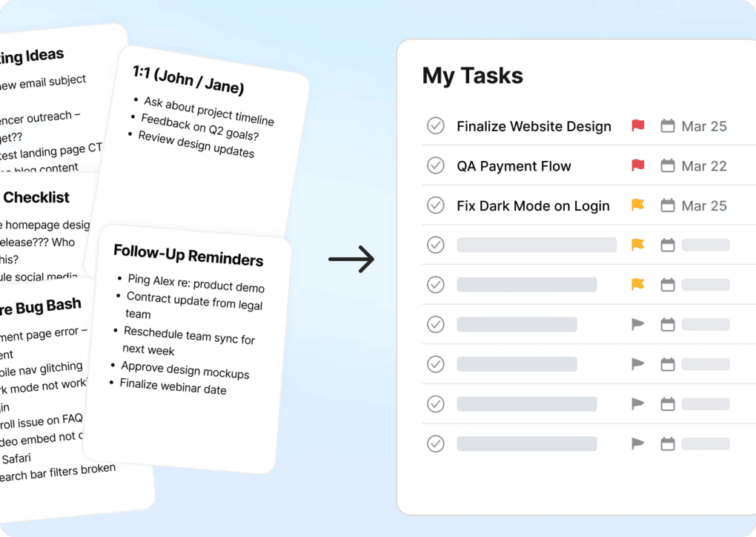Viewport: 756px width, 537px height.
Task: Open the QA Payment Flow task title
Action: [514, 166]
